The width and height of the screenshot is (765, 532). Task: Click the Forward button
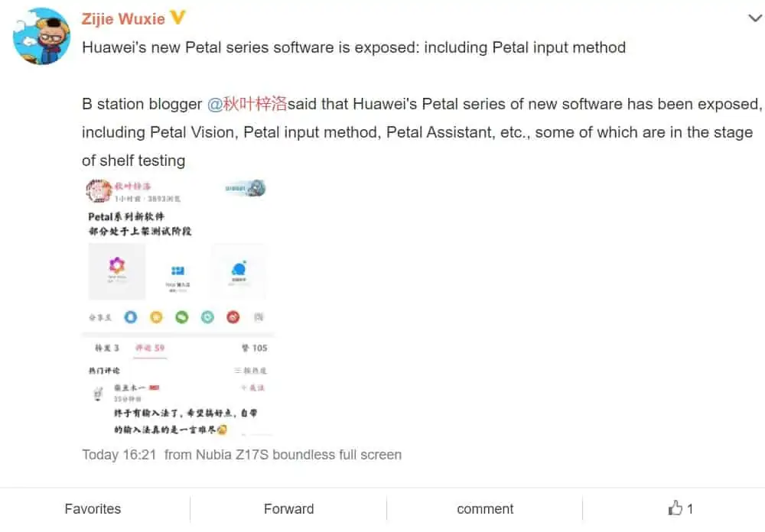(289, 508)
